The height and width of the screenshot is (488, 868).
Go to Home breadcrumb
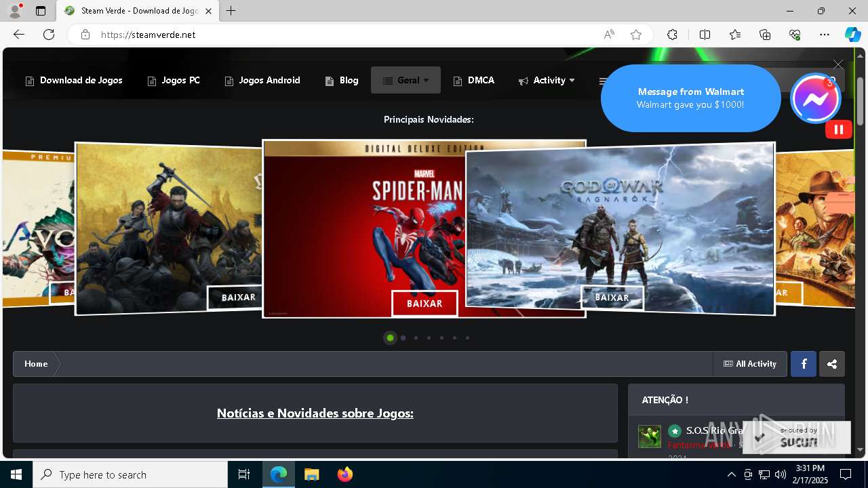[36, 364]
